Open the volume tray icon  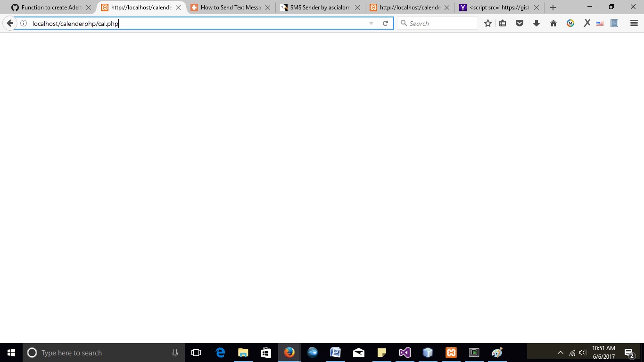coord(583,353)
